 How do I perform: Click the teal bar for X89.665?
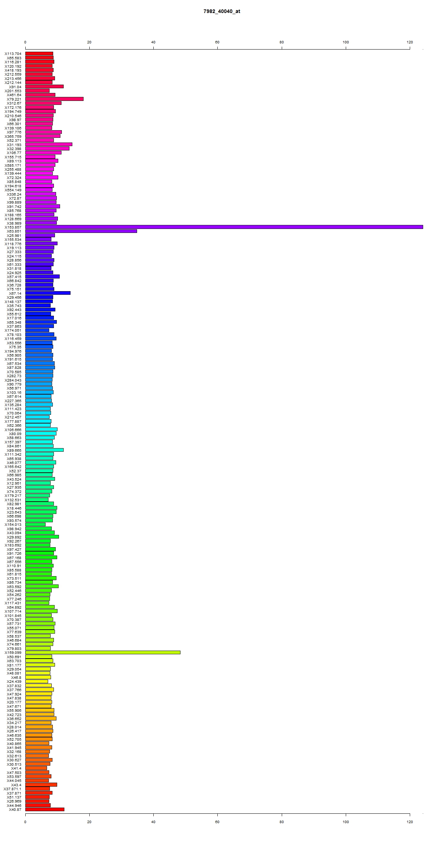(44, 450)
